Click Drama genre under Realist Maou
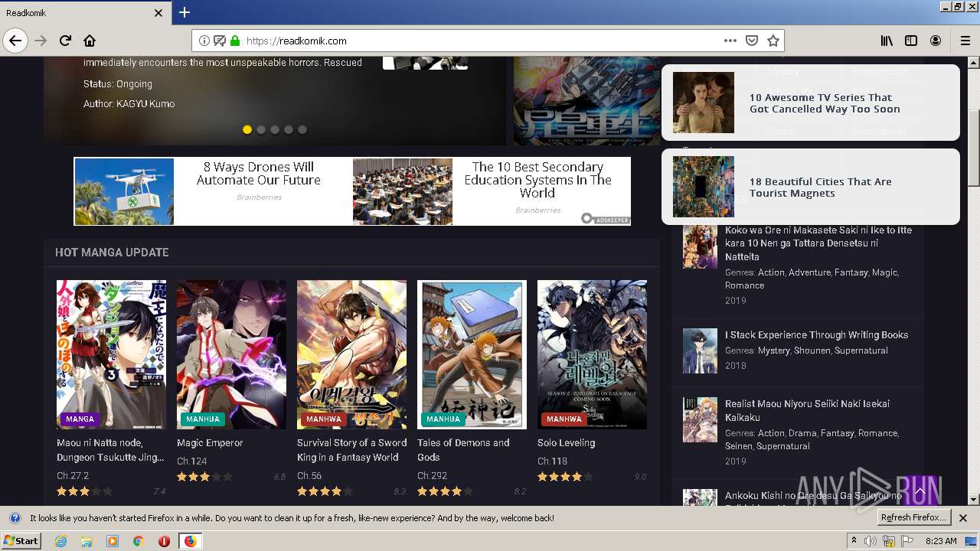This screenshot has width=980, height=551. (802, 433)
